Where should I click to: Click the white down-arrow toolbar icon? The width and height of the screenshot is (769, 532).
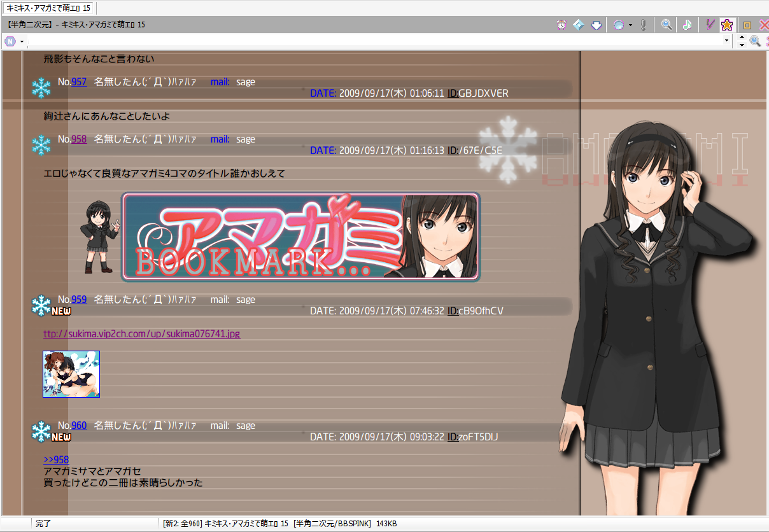click(596, 25)
